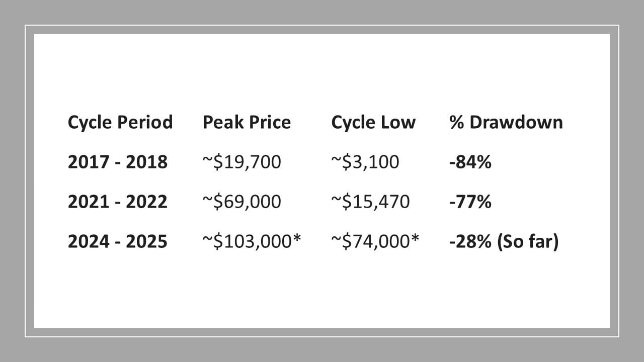Select the Peak Price column header
644x362 pixels.
pos(247,122)
